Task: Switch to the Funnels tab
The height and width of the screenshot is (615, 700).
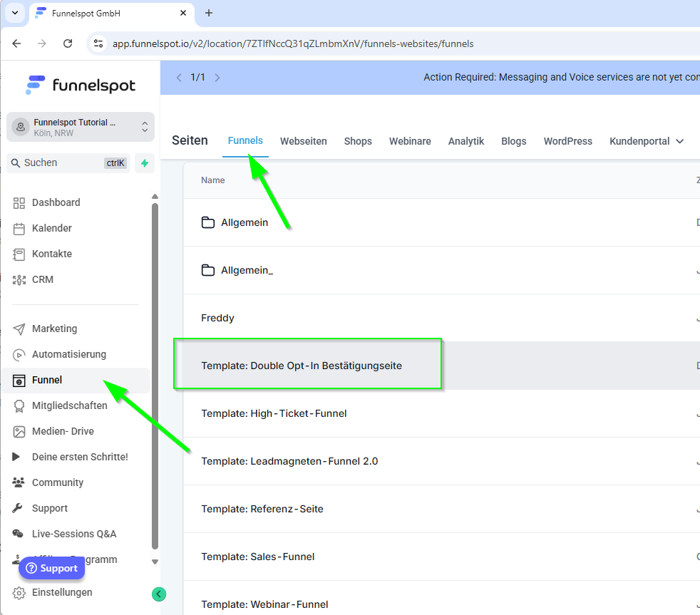Action: point(245,141)
